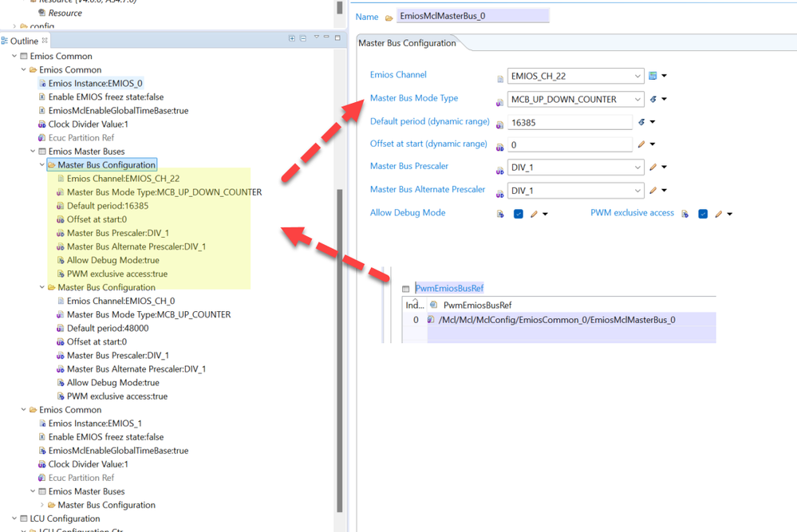Open arrow menu beside Default period icon
This screenshot has height=532, width=797.
[x=653, y=122]
